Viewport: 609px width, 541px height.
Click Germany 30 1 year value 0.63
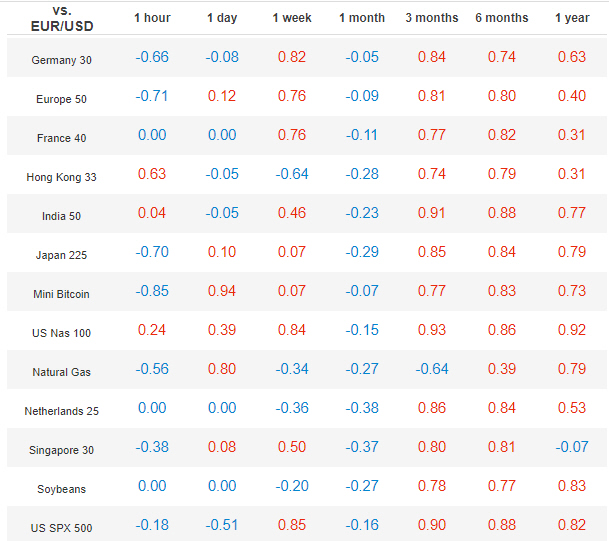(x=572, y=57)
